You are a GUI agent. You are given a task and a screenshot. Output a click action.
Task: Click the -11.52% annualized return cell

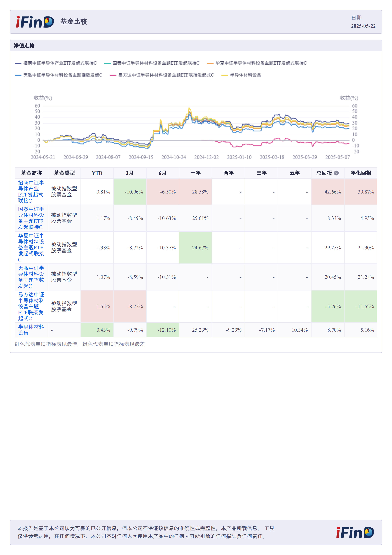click(x=361, y=306)
